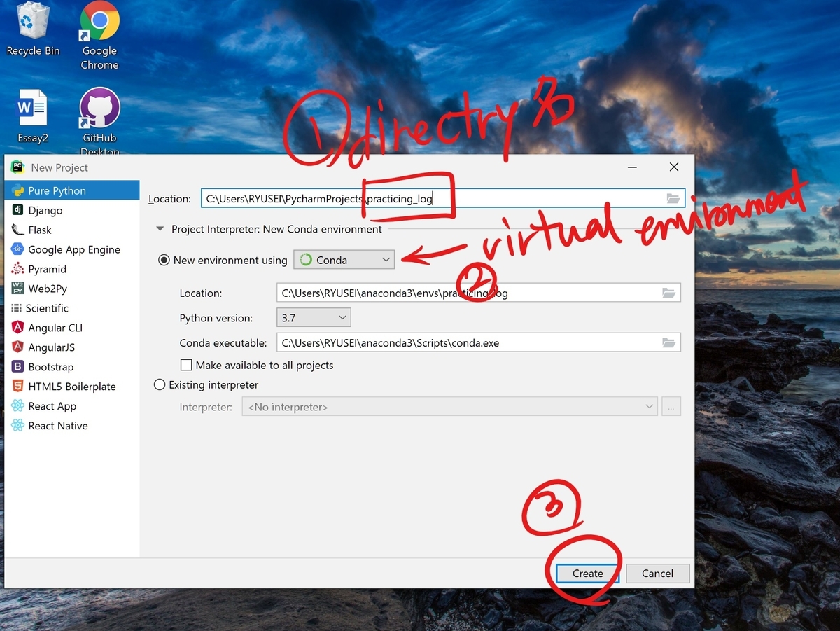
Task: Open the Python version 3.7 dropdown
Action: click(x=314, y=318)
